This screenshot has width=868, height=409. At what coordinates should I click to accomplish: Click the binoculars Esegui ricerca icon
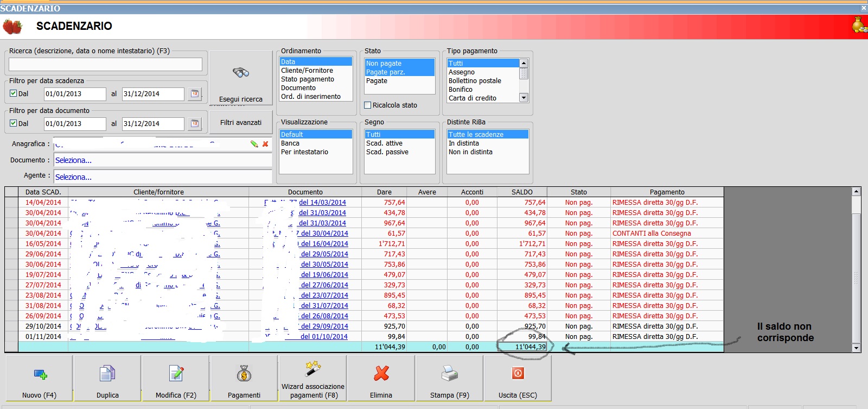pyautogui.click(x=241, y=73)
